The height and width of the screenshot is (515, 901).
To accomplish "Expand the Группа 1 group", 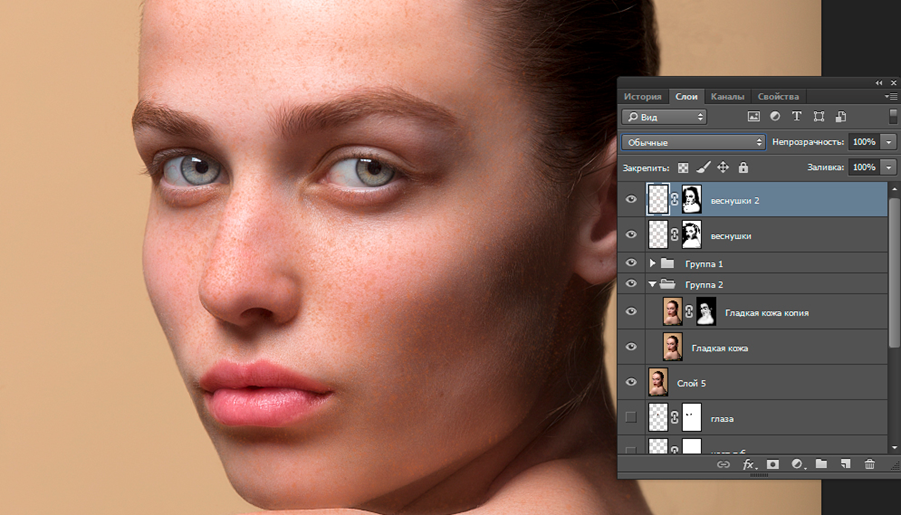I will tap(652, 263).
